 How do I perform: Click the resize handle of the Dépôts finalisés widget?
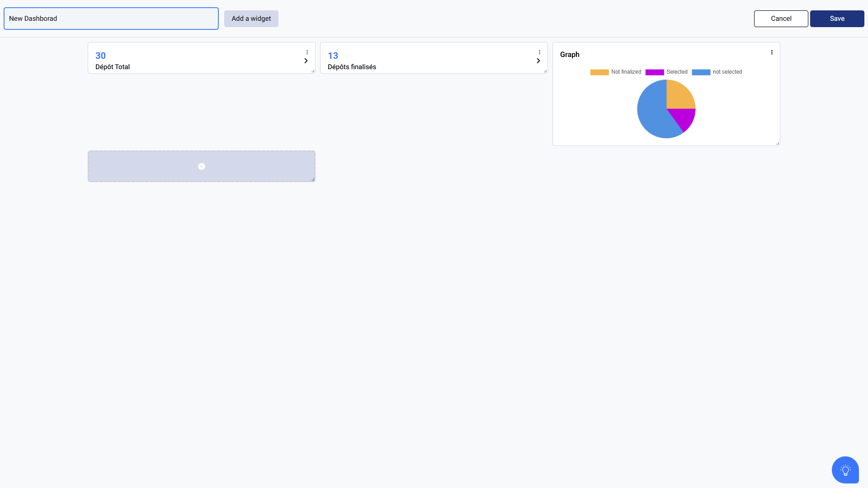[x=545, y=71]
